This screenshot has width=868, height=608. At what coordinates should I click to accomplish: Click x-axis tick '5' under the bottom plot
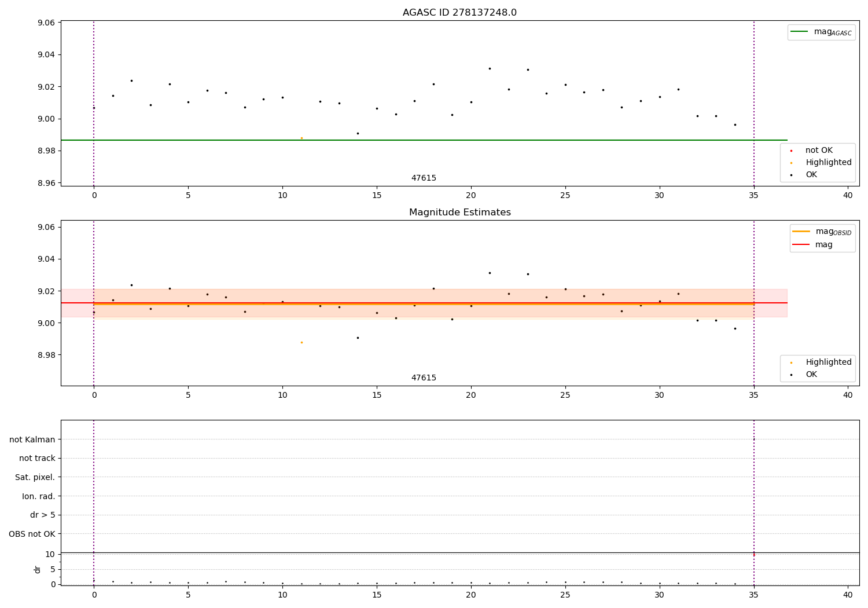(x=188, y=595)
